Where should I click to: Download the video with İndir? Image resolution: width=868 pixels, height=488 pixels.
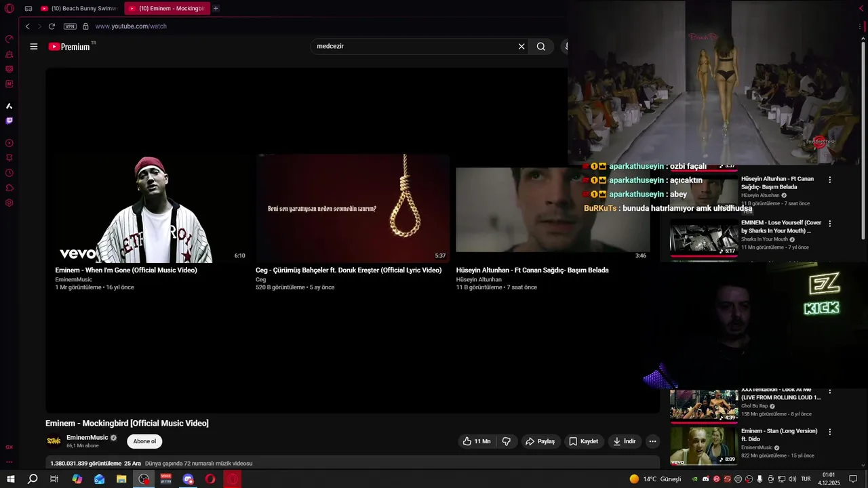(624, 441)
